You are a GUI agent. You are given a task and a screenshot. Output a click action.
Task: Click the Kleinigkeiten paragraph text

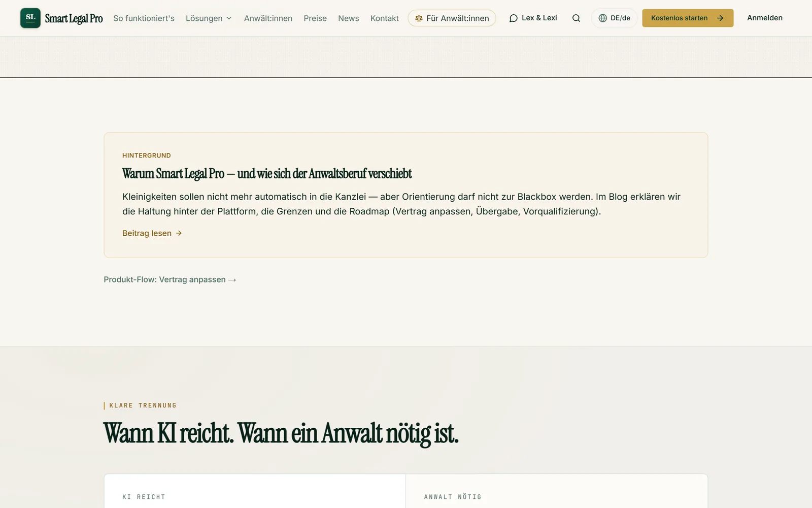pos(401,204)
